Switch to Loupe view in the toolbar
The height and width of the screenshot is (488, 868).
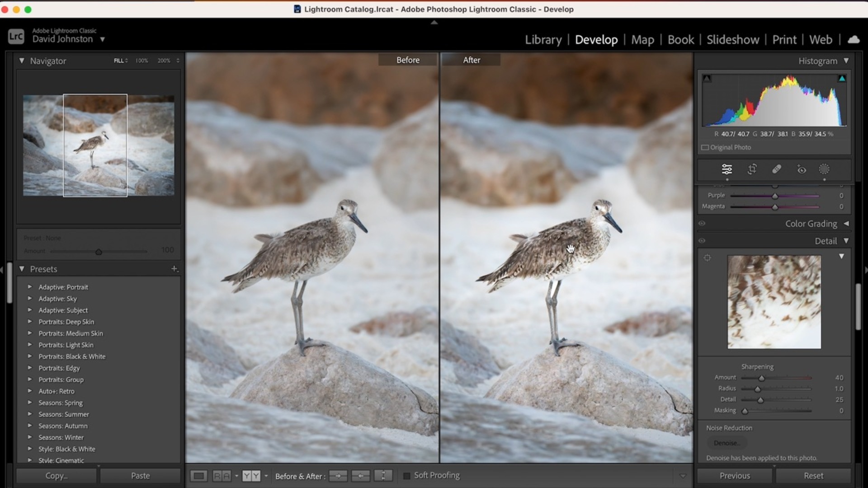[199, 475]
